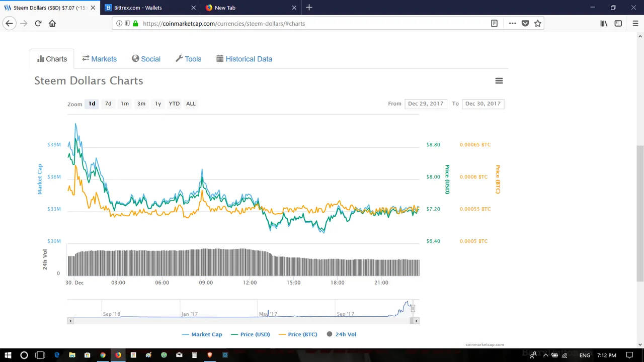Open the chart context menu hamburger icon
Viewport: 644px width, 362px height.
(499, 81)
